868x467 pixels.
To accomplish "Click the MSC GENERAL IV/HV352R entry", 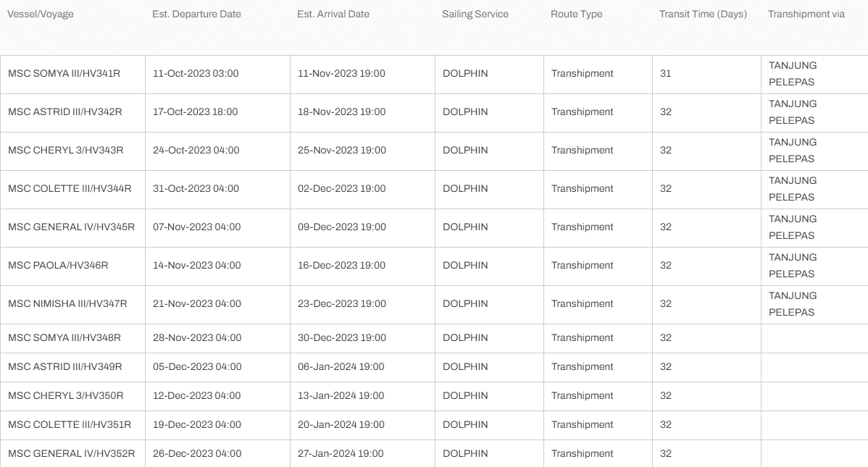I will pyautogui.click(x=72, y=454).
